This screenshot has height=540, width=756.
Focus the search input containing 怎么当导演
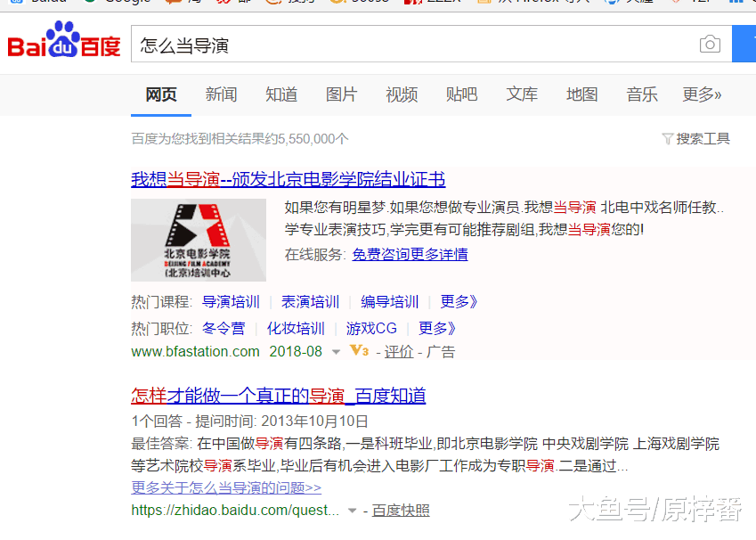410,45
